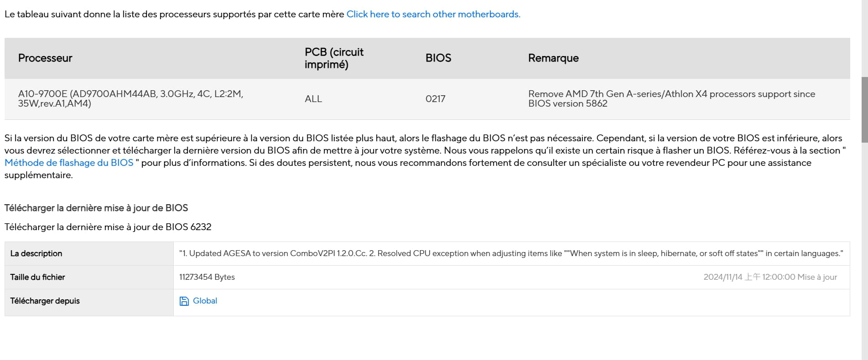868x360 pixels.
Task: Click the 0217 BIOS version cell
Action: point(436,99)
